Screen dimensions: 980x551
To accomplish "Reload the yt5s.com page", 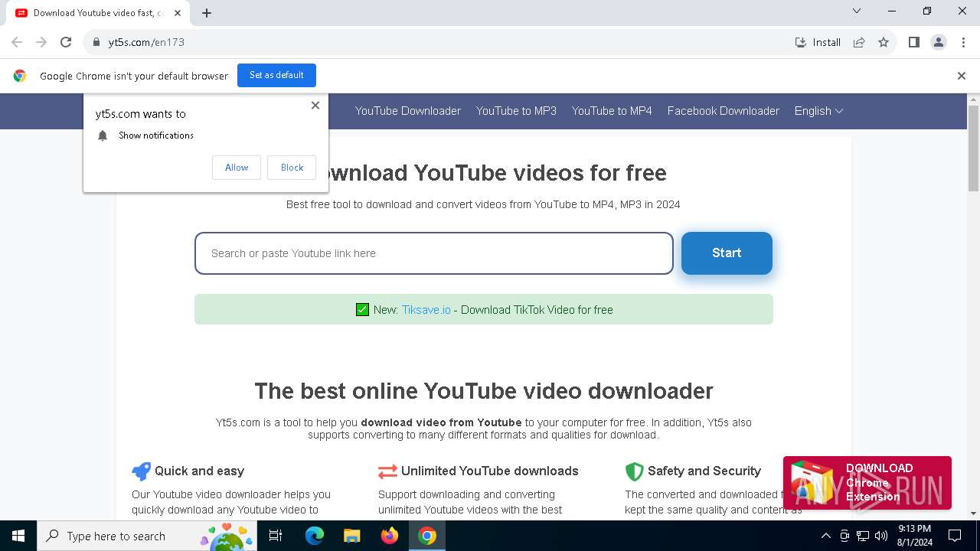I will click(x=66, y=42).
